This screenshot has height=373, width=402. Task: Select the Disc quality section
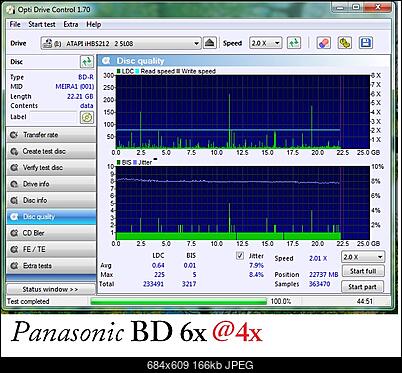[x=51, y=217]
